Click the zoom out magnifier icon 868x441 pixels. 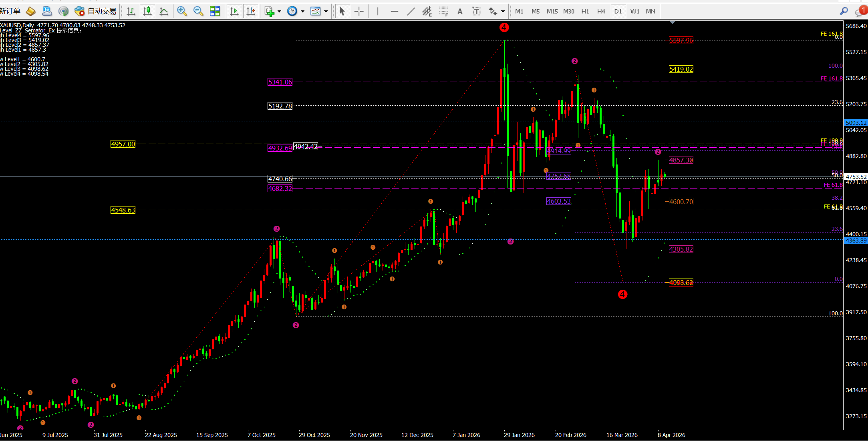198,11
